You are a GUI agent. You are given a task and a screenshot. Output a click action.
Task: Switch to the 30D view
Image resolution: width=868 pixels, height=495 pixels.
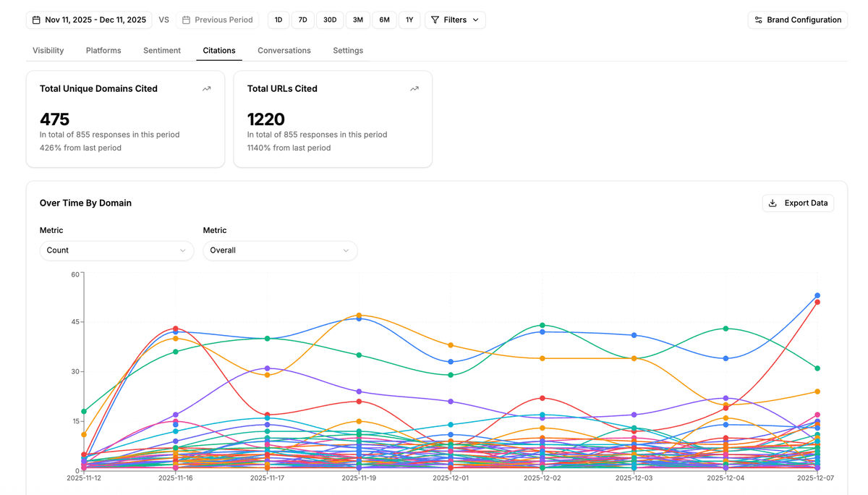[x=330, y=20]
